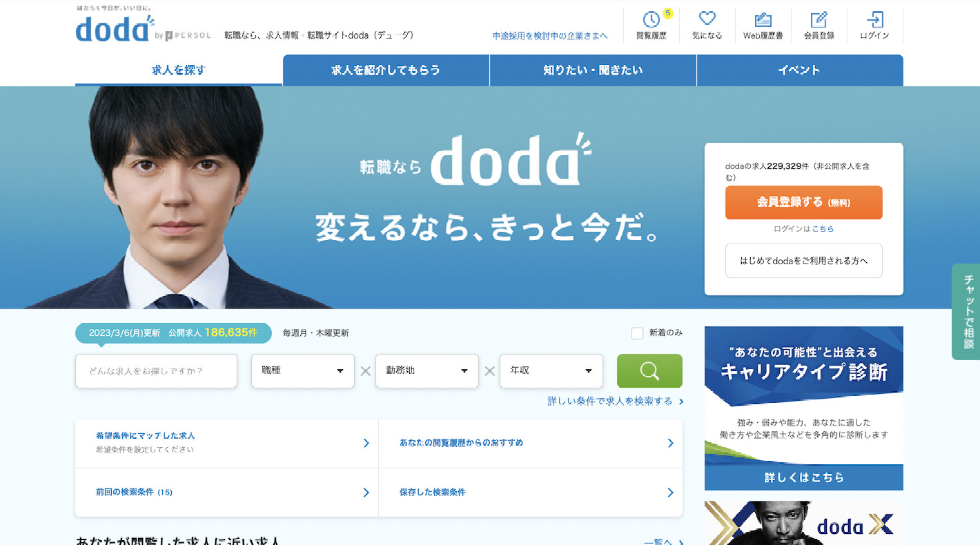Viewport: 980px width, 545px height.
Task: Click the 一覧へ link
Action: [x=663, y=542]
